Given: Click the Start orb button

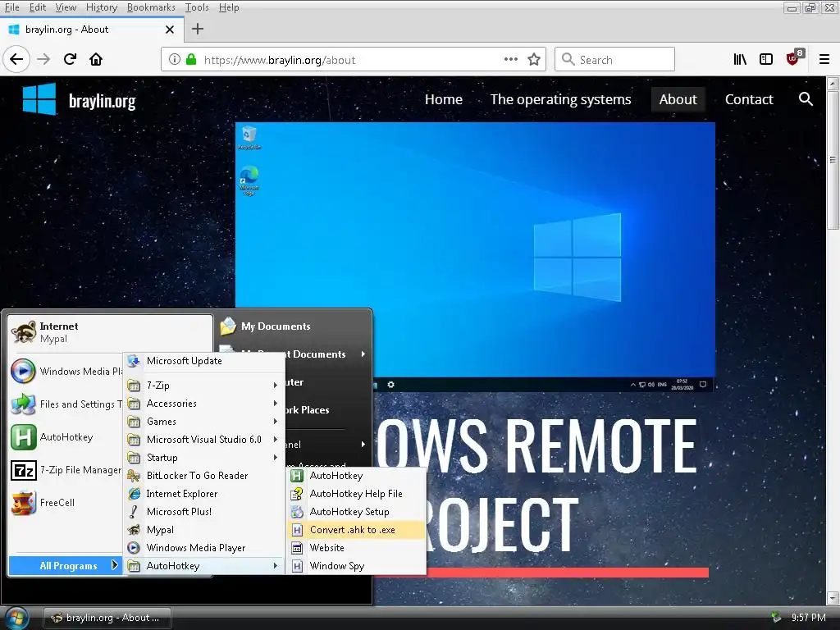Looking at the screenshot, I should [16, 619].
